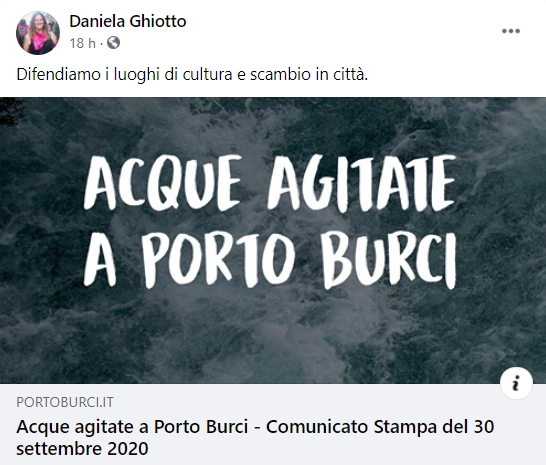Click the globe public-audience icon
The height and width of the screenshot is (465, 546).
(x=114, y=43)
